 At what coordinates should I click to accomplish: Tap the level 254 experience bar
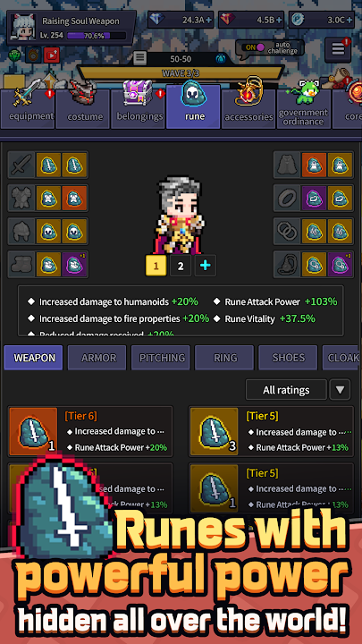click(x=97, y=36)
